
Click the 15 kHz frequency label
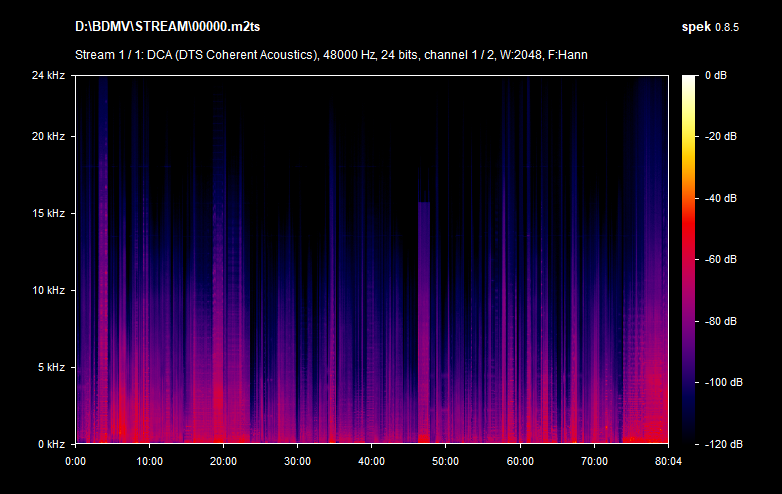point(47,213)
